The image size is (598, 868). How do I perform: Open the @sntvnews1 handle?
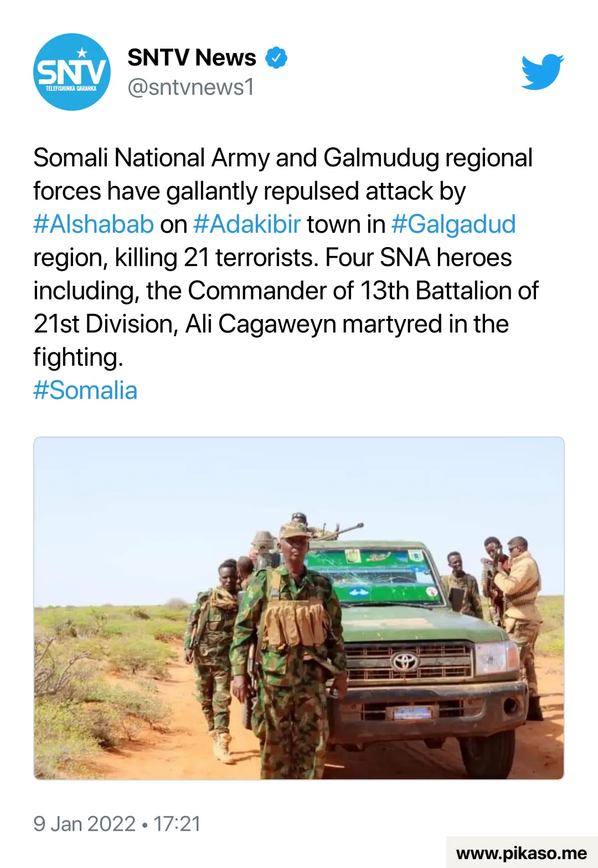(191, 87)
